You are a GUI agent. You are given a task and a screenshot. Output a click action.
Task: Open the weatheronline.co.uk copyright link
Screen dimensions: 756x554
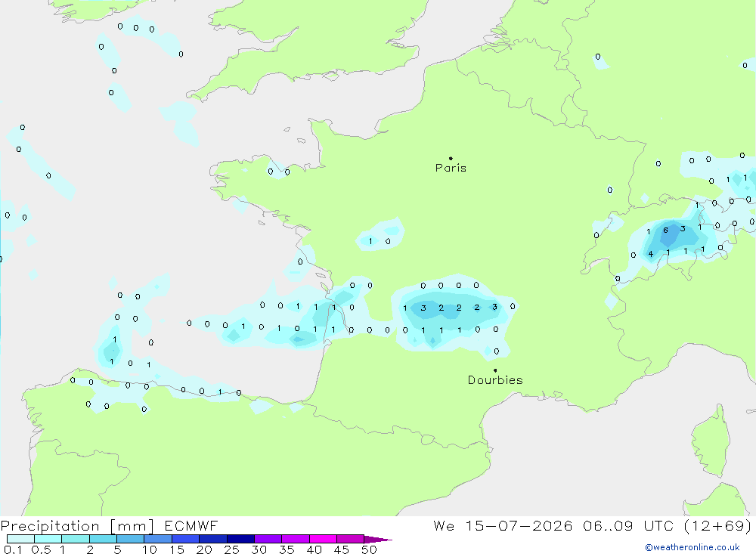tap(692, 547)
